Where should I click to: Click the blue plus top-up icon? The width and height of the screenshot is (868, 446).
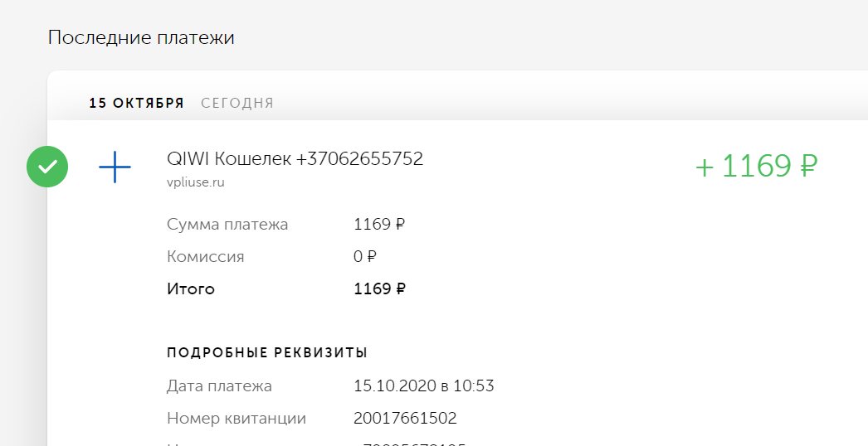click(x=115, y=167)
